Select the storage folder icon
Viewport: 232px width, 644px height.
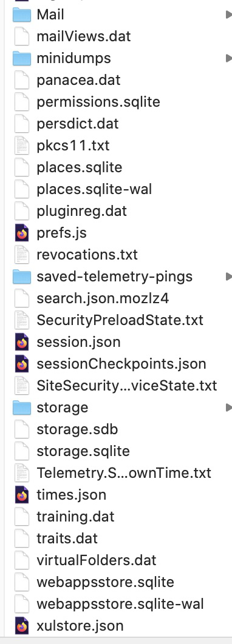pos(22,408)
